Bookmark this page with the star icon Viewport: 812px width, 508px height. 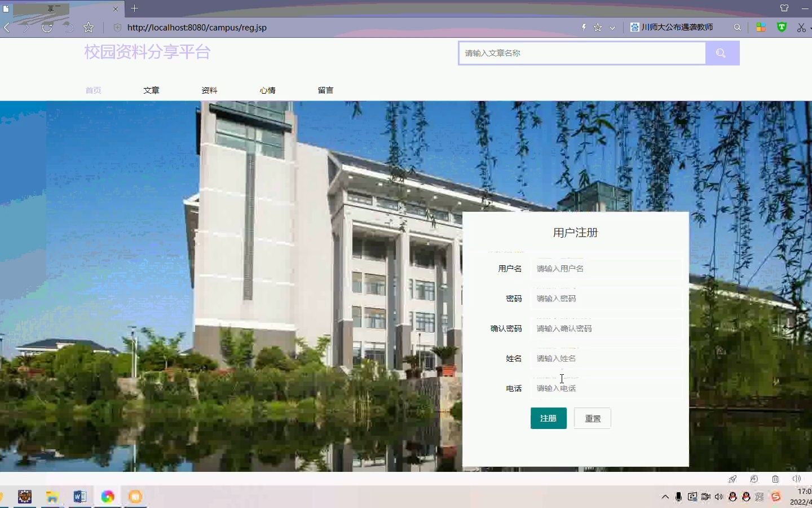[597, 27]
